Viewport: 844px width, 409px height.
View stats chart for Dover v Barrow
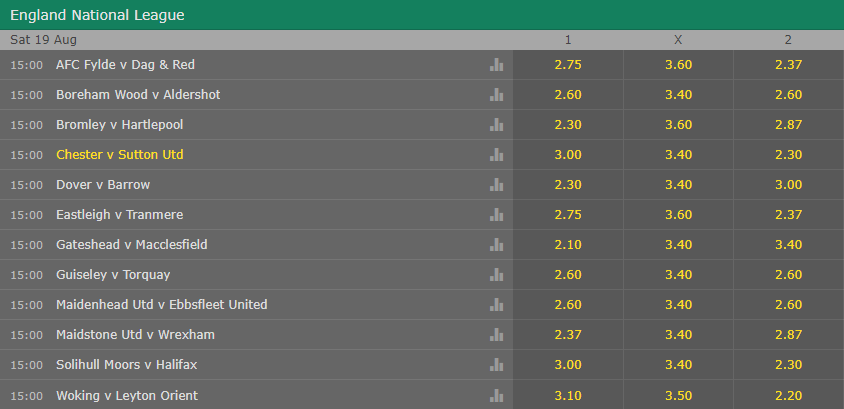[496, 185]
